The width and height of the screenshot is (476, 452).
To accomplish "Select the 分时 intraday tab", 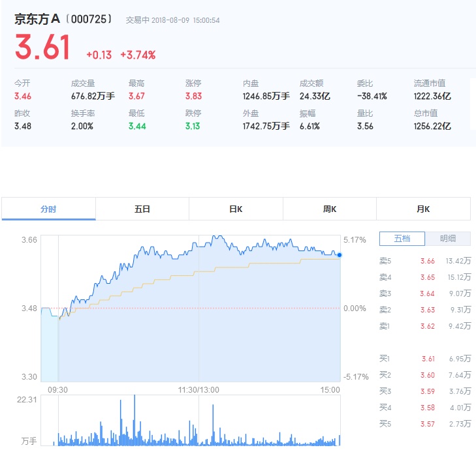I will click(48, 209).
